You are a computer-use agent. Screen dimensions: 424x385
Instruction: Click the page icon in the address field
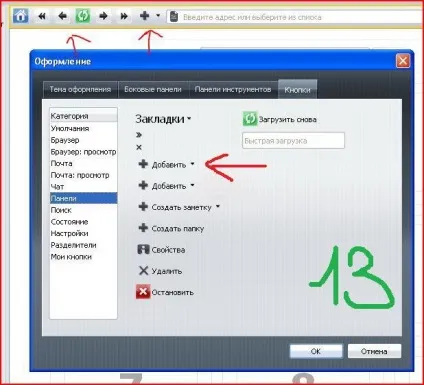174,17
